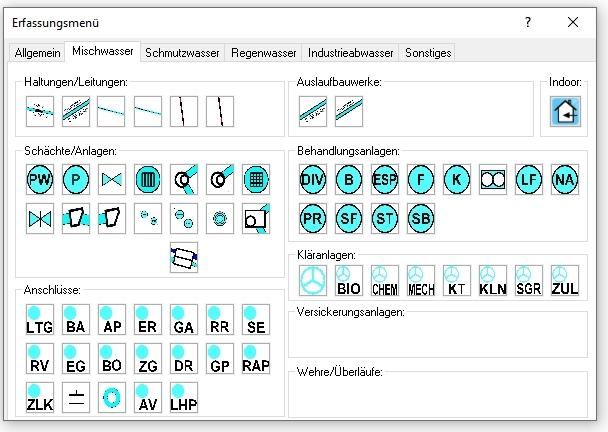Switch to the Allgemein tab

tap(37, 52)
